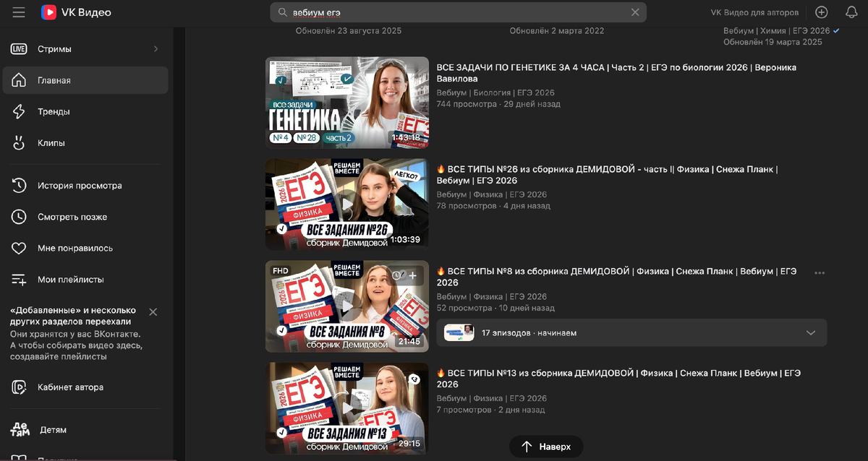Screen dimensions: 868x461
Task: Open video title ВСЕ ТИПЫ №8 Демидовой
Action: pyautogui.click(x=616, y=277)
